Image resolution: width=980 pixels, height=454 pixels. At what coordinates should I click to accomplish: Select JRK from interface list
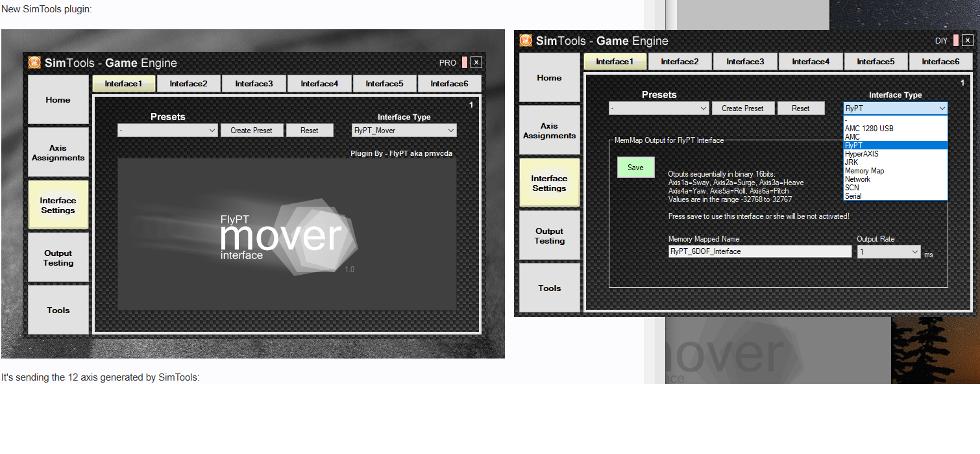(896, 162)
